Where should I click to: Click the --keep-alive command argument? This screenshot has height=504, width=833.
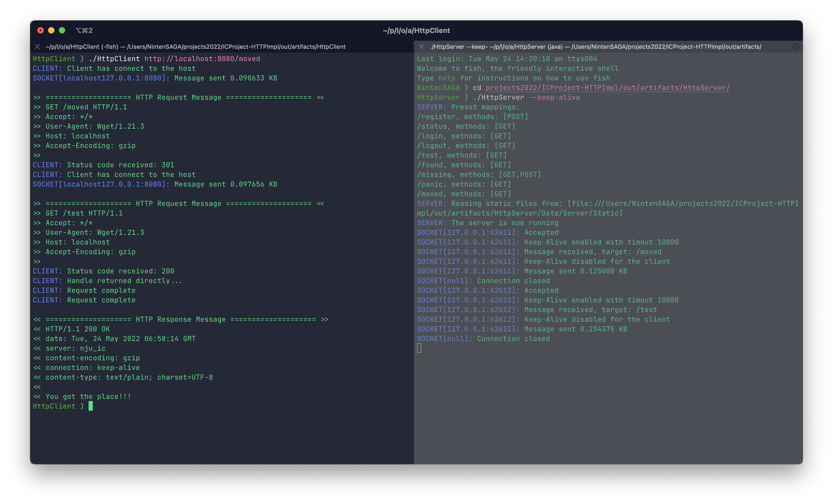pos(554,97)
